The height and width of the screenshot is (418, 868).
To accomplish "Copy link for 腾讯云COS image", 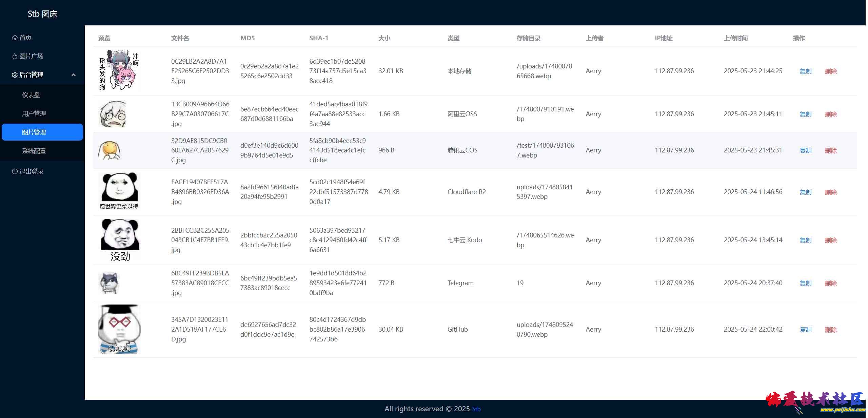I will click(x=805, y=150).
